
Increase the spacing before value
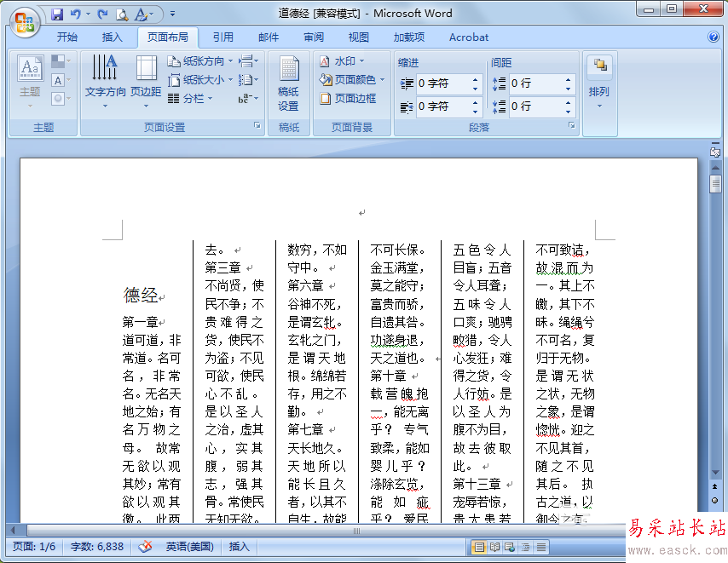569,80
